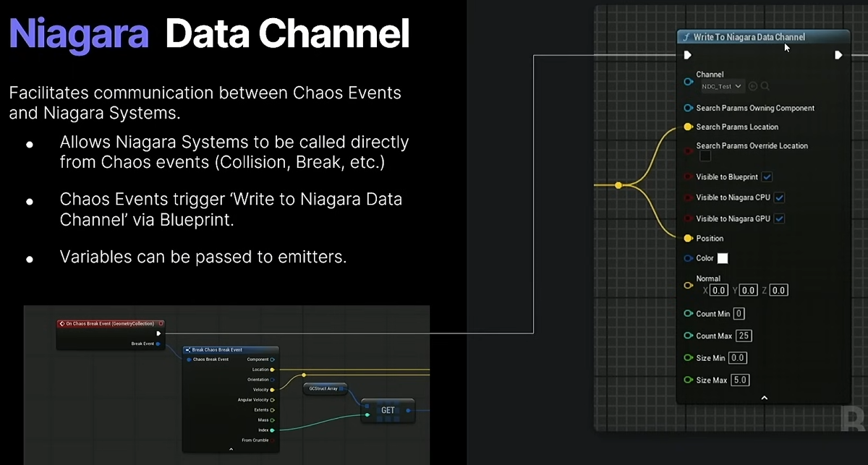Click the Search Params Override Location pin

688,150
